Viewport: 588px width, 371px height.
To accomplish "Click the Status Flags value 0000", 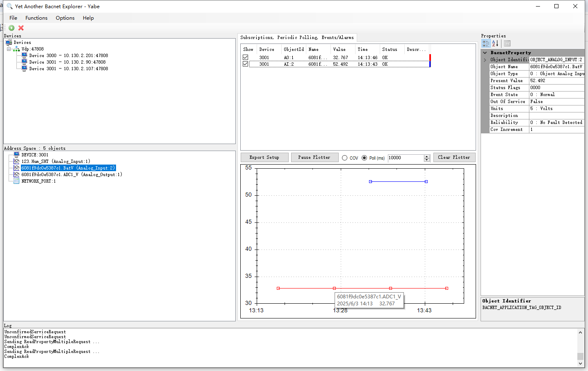I will point(556,87).
